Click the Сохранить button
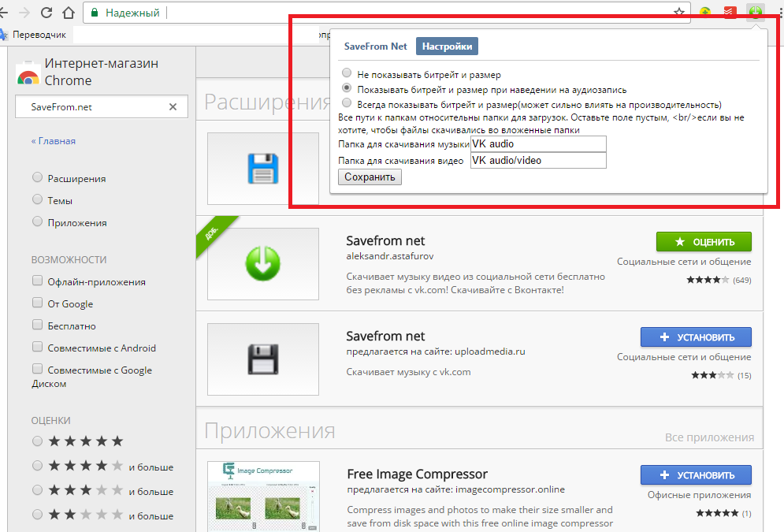 tap(370, 177)
